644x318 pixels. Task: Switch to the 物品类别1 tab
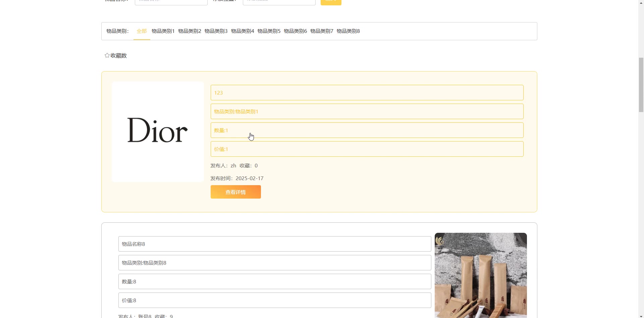pyautogui.click(x=163, y=31)
